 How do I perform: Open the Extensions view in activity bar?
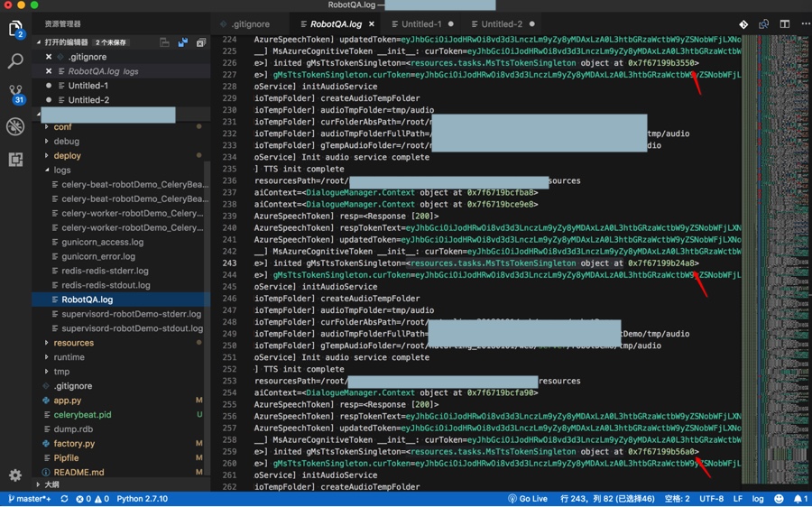pos(15,160)
